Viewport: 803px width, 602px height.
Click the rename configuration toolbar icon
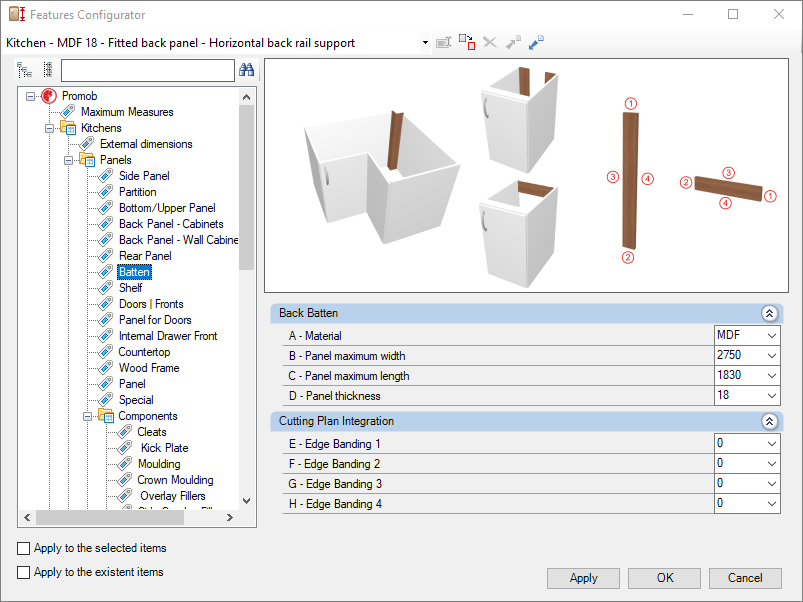click(443, 42)
